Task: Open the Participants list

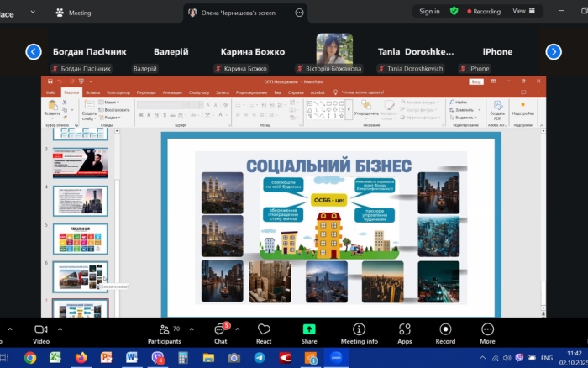Action: click(x=164, y=332)
